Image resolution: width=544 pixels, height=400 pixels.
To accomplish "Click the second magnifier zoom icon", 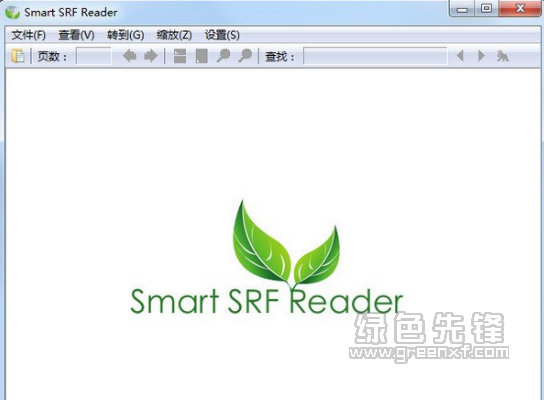I will point(245,56).
